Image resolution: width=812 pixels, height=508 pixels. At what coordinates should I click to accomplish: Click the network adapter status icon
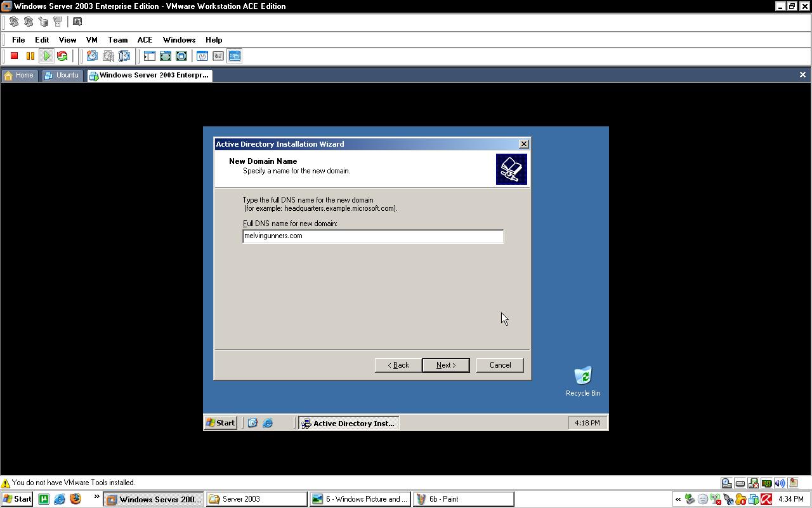(766, 483)
